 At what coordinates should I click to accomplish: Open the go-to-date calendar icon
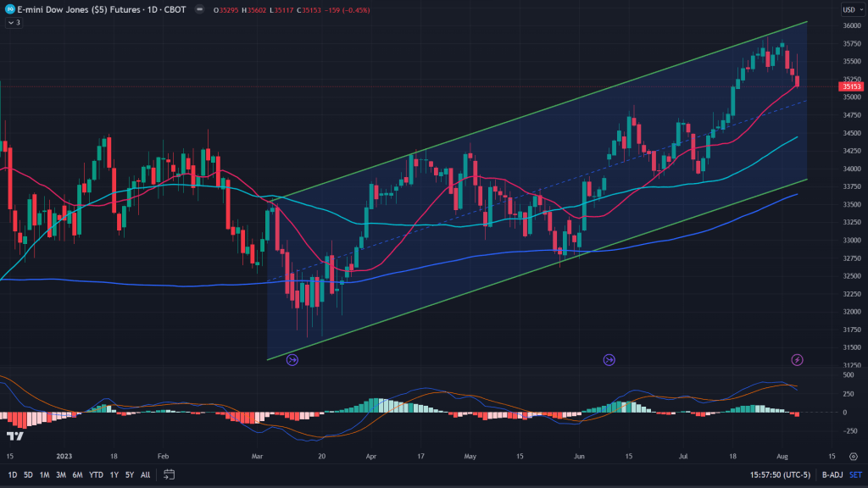tap(170, 474)
